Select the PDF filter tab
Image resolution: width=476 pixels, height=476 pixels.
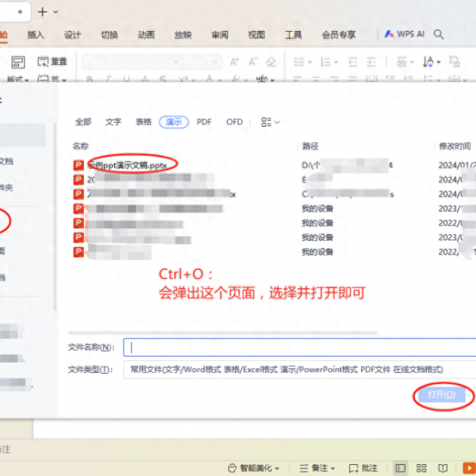[204, 122]
